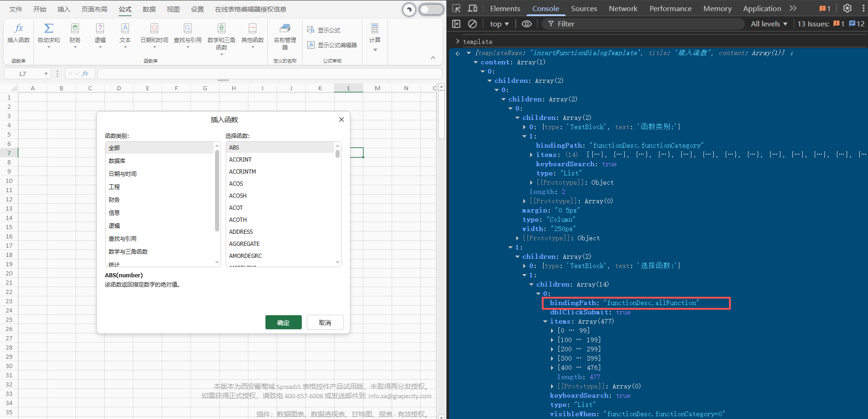The height and width of the screenshot is (419, 868).
Task: Toggle the switch at top of the ribbon
Action: coord(431,9)
